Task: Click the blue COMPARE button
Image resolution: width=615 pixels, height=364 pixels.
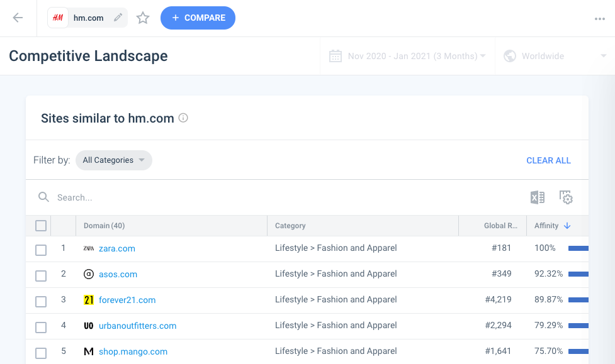Action: [x=198, y=18]
